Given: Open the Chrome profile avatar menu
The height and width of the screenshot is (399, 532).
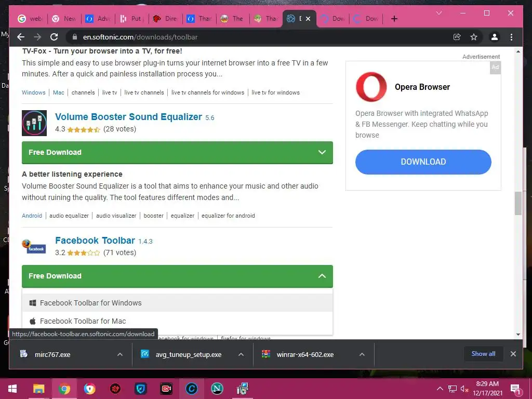Looking at the screenshot, I should [495, 37].
